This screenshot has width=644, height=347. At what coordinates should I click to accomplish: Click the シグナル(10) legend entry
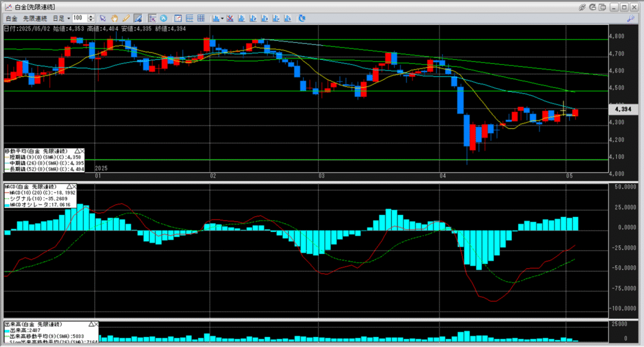coord(36,199)
